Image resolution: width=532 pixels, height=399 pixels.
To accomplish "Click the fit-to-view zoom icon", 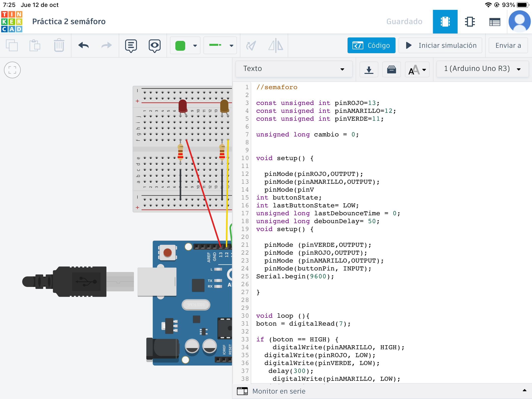I will point(12,70).
